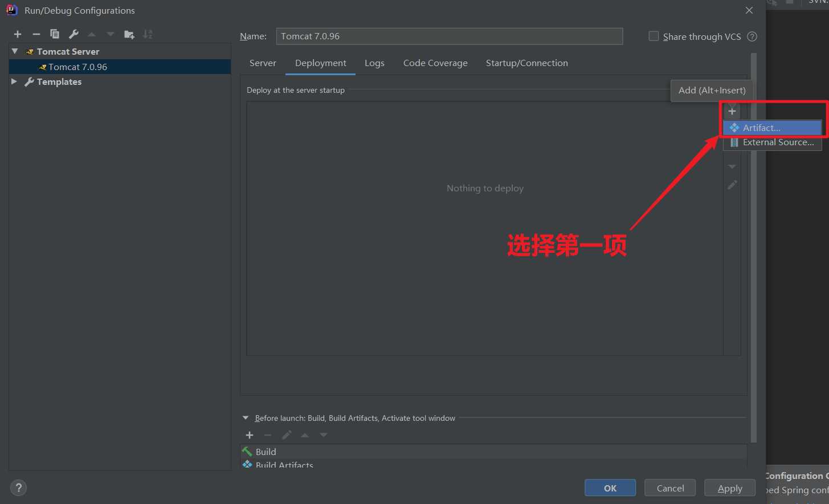Click the OK button

click(610, 488)
